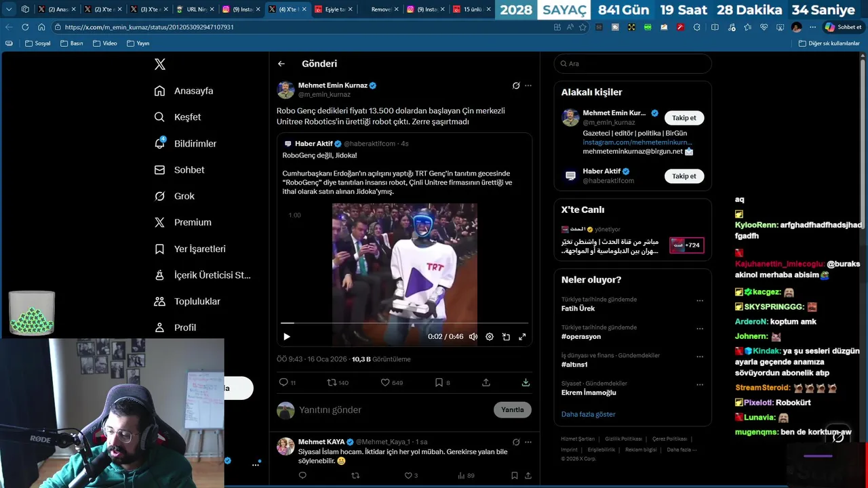
Task: Open more options for #altıns1 trend
Action: tap(700, 357)
